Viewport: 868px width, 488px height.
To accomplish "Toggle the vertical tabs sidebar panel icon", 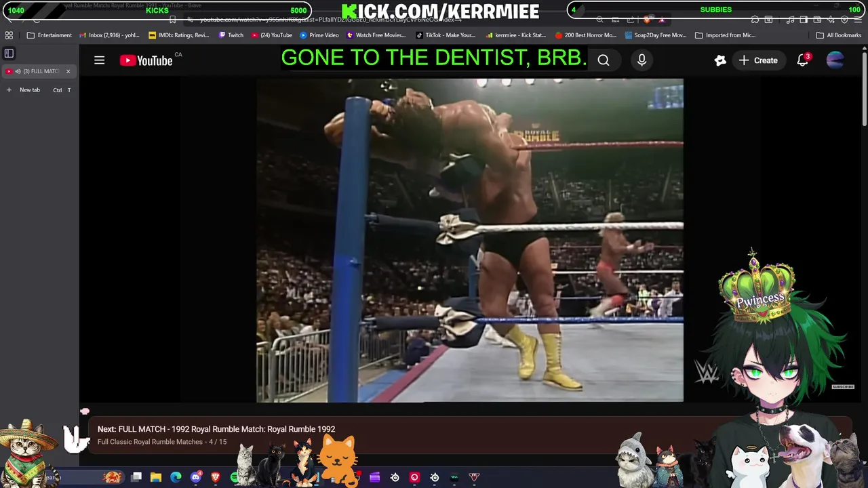I will tap(9, 53).
